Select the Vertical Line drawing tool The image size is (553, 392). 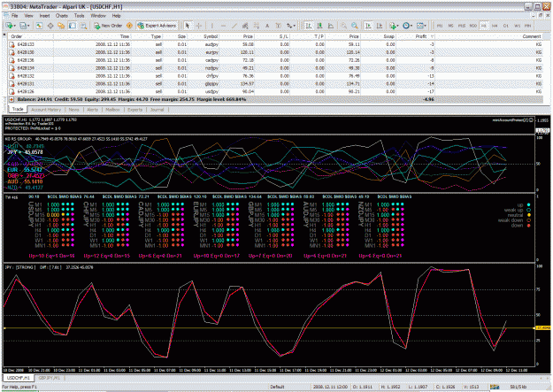[x=212, y=26]
